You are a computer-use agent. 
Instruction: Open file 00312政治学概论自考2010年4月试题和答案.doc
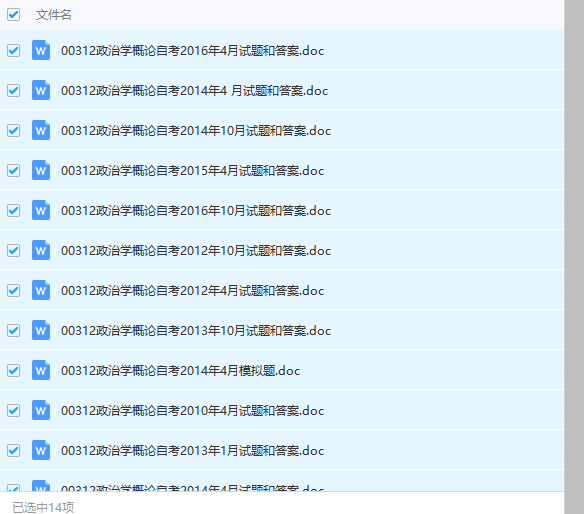193,410
